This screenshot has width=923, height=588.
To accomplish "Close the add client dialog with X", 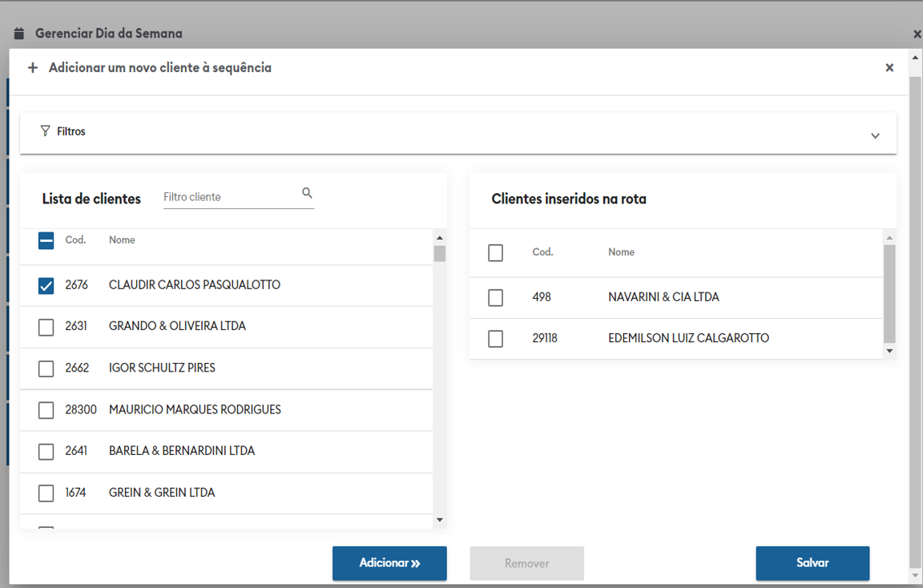I will (x=889, y=68).
